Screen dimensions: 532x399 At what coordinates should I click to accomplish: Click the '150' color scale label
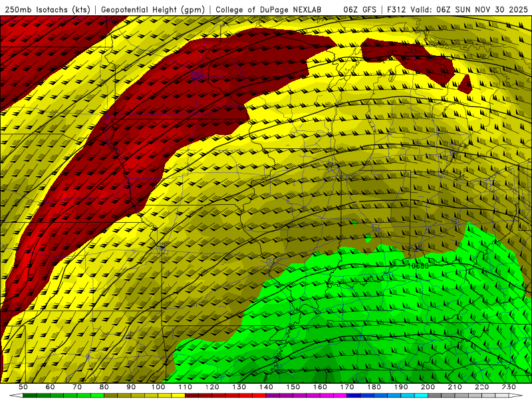click(293, 387)
